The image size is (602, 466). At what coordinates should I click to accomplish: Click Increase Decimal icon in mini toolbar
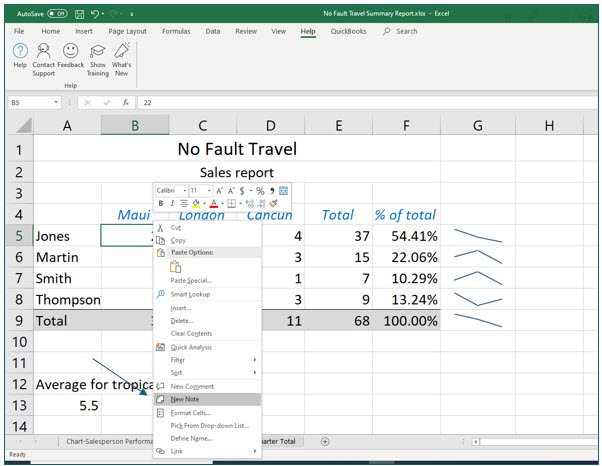tap(250, 203)
